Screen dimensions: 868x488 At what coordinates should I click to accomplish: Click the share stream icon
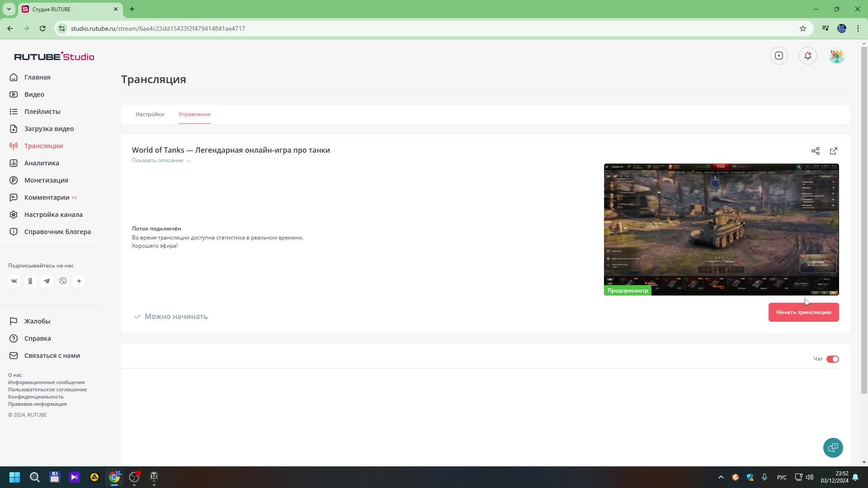click(x=816, y=151)
